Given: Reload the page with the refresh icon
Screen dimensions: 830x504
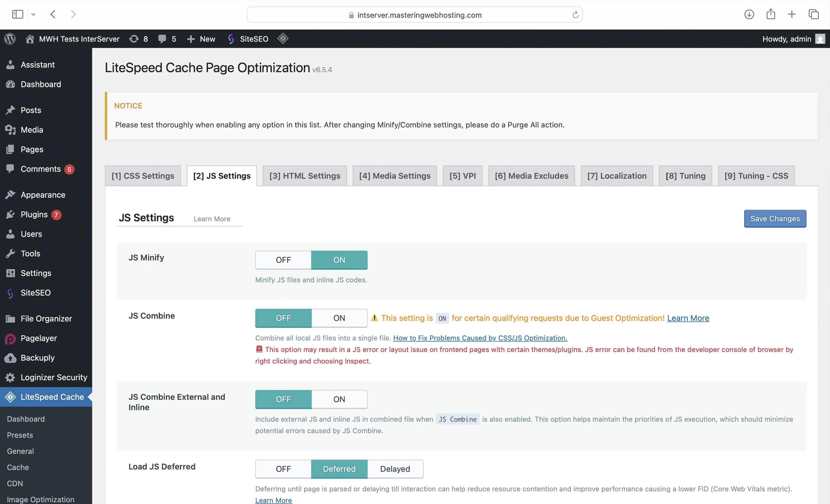Looking at the screenshot, I should (x=575, y=15).
